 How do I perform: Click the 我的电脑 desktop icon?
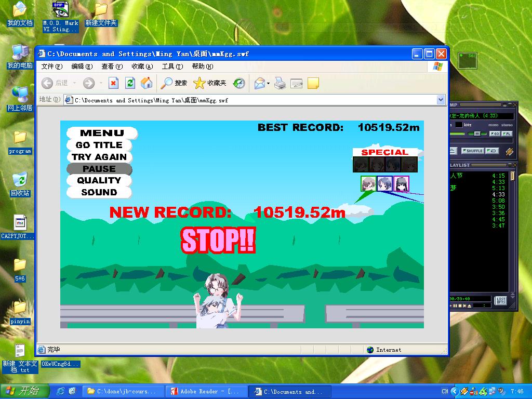[20, 56]
